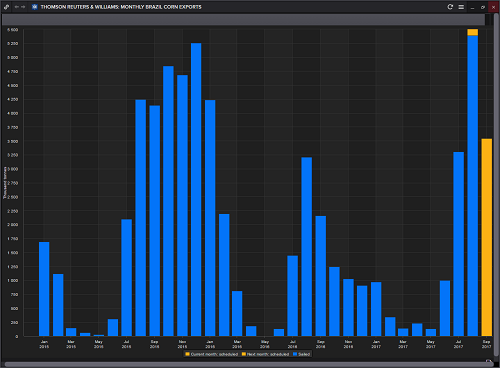Restore or maximize the chart window
Viewport: 500px width, 368px height.
click(483, 7)
